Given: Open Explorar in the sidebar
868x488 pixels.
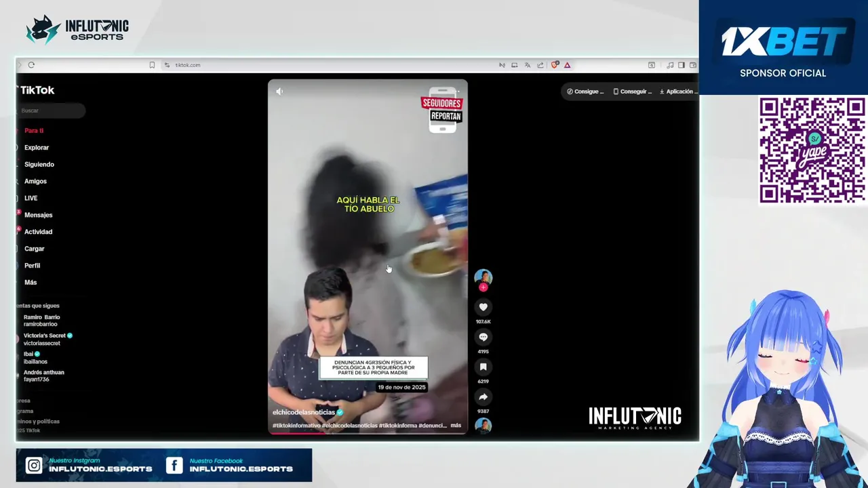Looking at the screenshot, I should [37, 148].
